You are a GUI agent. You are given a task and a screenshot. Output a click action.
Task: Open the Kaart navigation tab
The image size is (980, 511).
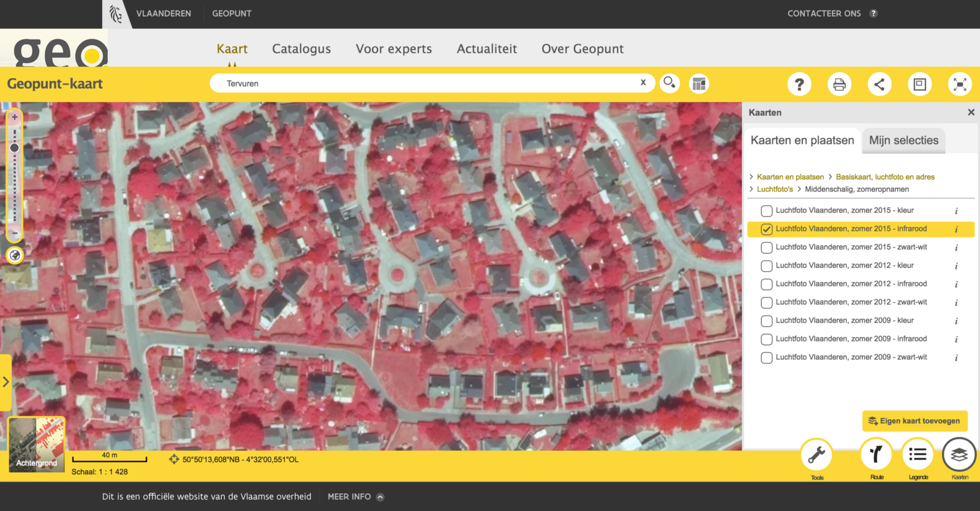point(232,49)
